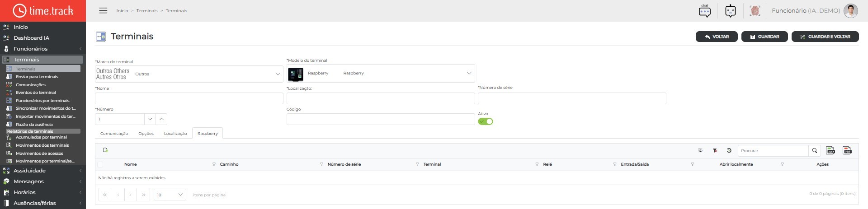The height and width of the screenshot is (209, 868).
Task: Add new record icon in grid toolbar
Action: pyautogui.click(x=105, y=150)
